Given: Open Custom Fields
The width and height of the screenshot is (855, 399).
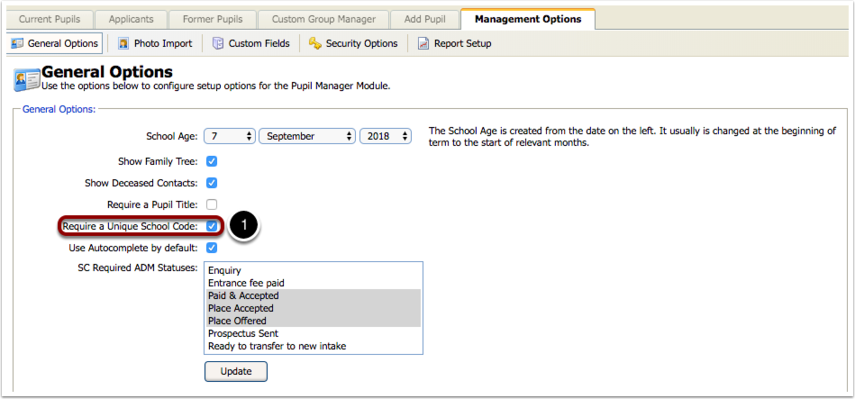Looking at the screenshot, I should click(x=250, y=44).
